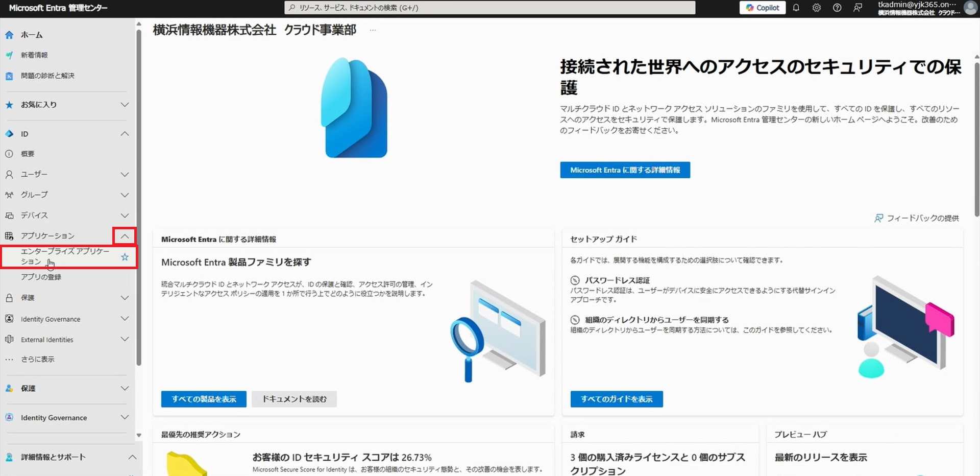Click the ID section Identity Governance icon

tap(9, 319)
